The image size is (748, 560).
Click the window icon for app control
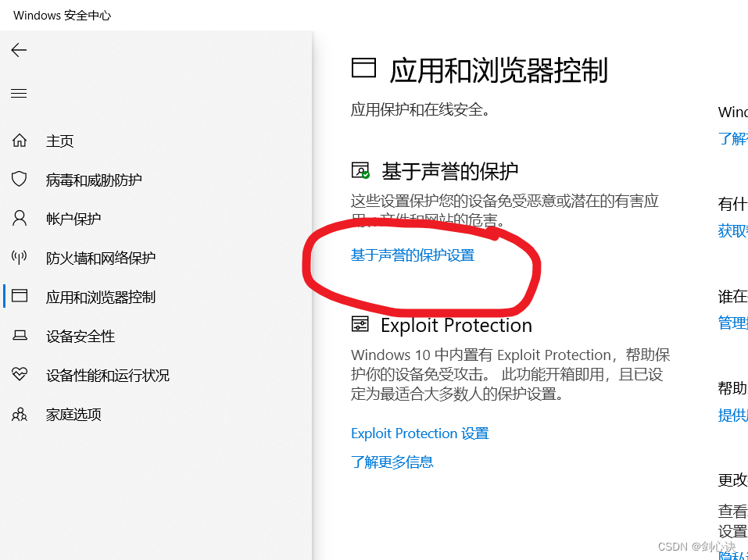20,296
